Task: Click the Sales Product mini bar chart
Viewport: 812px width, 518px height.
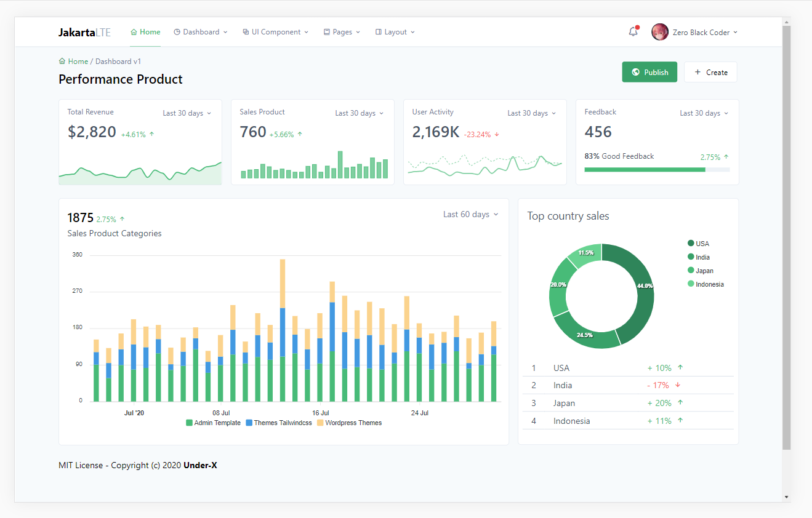Action: point(314,165)
